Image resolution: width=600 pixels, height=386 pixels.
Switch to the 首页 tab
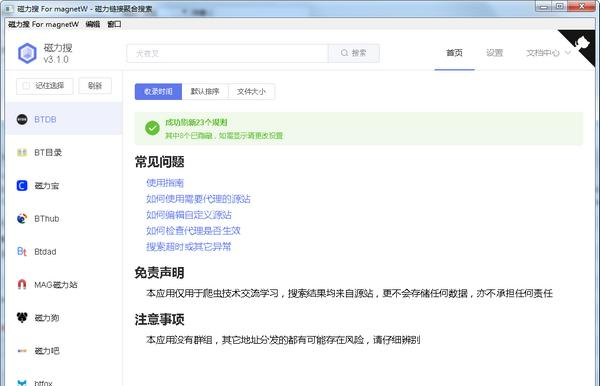point(454,53)
